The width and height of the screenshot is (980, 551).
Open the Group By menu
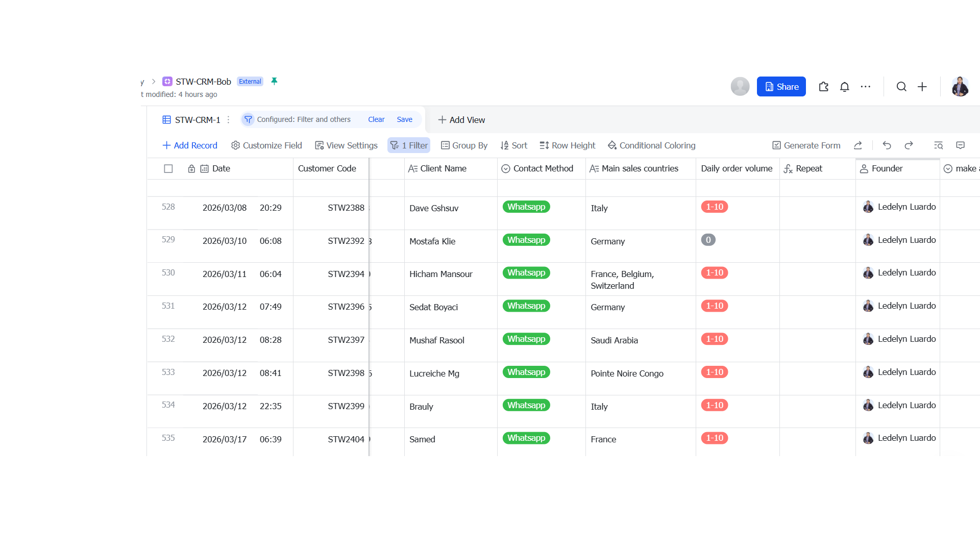(464, 145)
